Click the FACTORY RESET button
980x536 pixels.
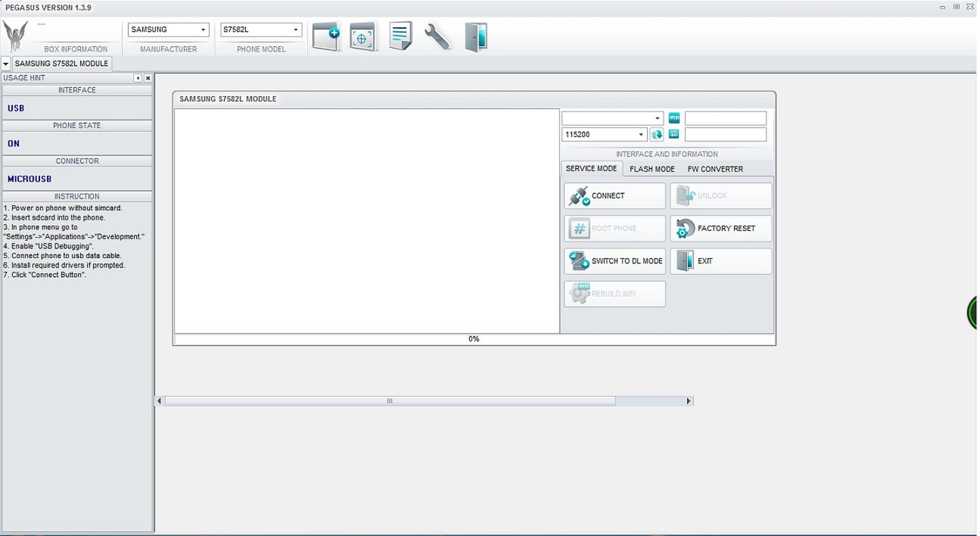point(721,229)
